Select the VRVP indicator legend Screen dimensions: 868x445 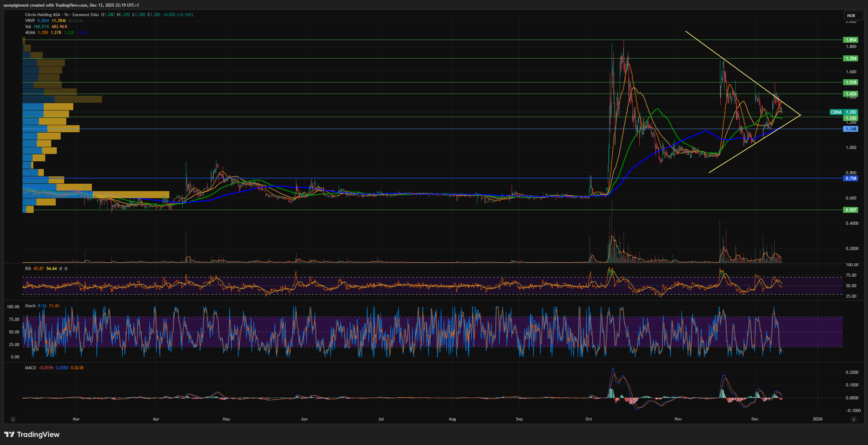pyautogui.click(x=30, y=21)
